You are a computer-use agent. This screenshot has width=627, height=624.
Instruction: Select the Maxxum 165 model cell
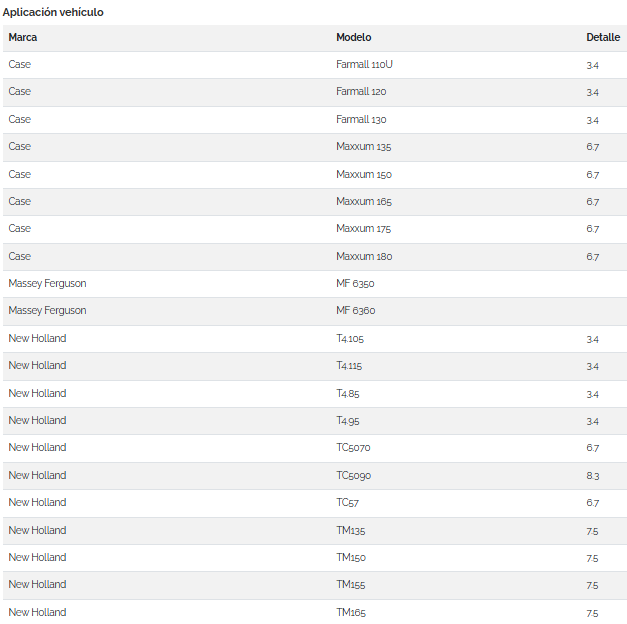click(364, 202)
